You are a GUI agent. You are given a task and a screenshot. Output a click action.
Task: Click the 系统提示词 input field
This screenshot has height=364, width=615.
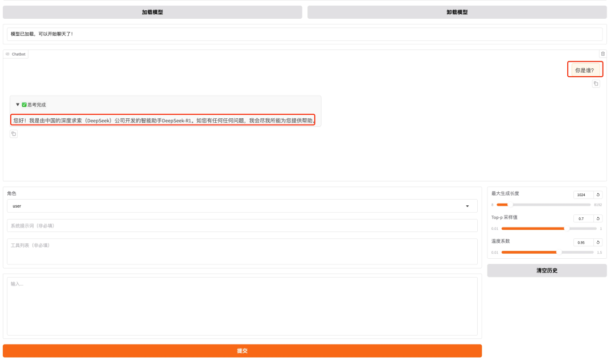point(242,226)
